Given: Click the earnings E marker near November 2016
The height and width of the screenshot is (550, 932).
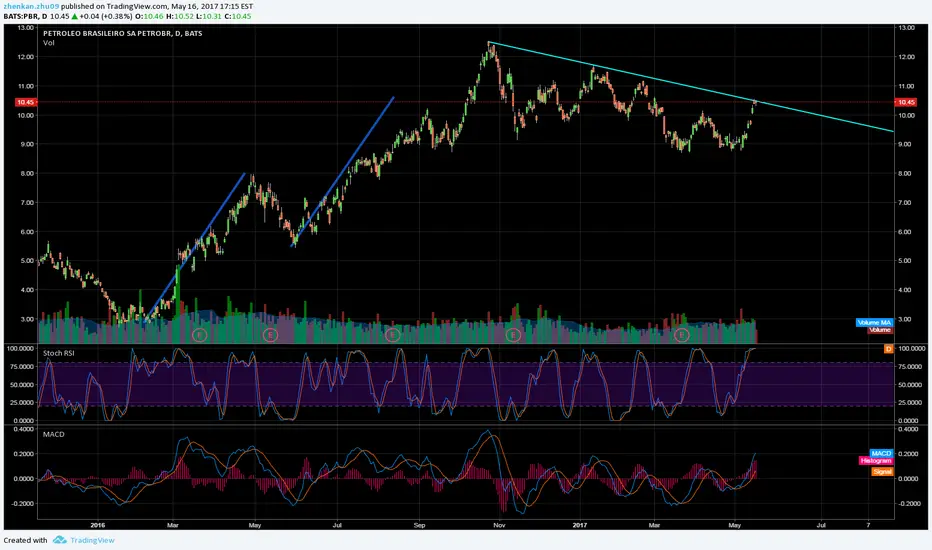Looking at the screenshot, I should coord(514,335).
